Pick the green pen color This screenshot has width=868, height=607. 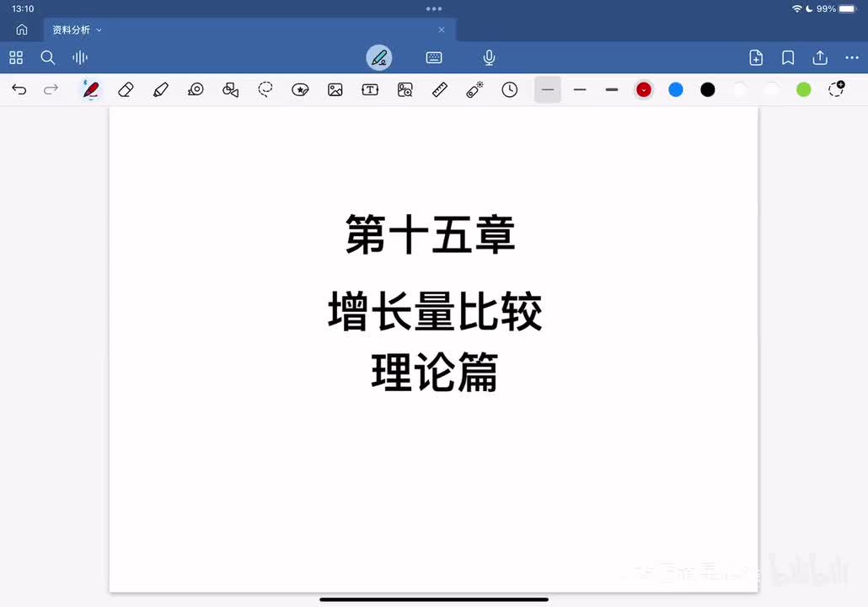pyautogui.click(x=803, y=89)
